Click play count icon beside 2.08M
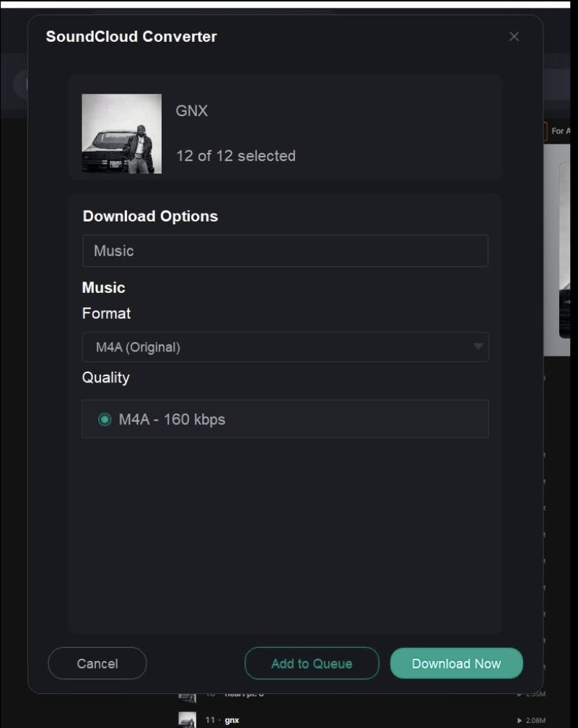578x728 pixels. point(520,721)
